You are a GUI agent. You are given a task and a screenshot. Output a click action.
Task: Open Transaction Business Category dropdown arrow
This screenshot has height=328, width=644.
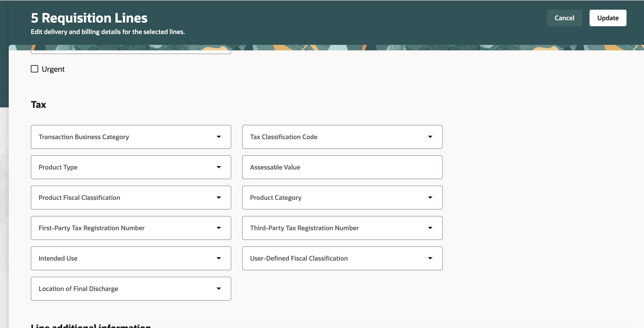coord(219,137)
